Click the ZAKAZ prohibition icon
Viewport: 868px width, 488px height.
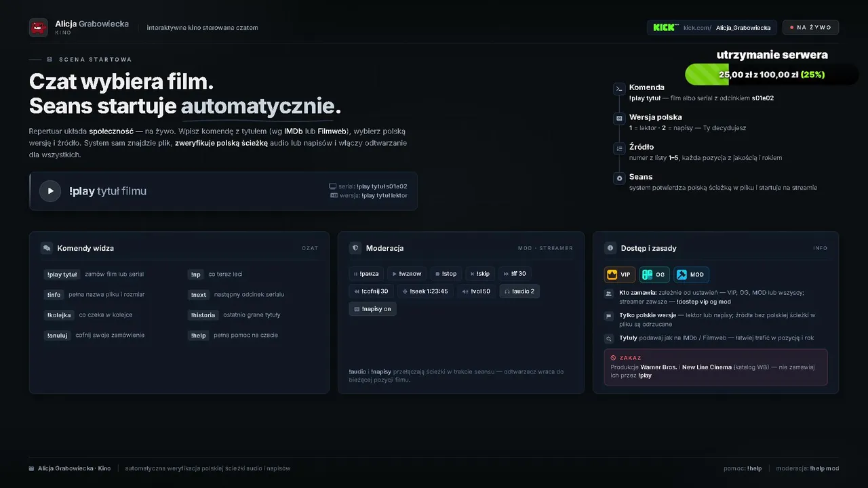coord(613,358)
